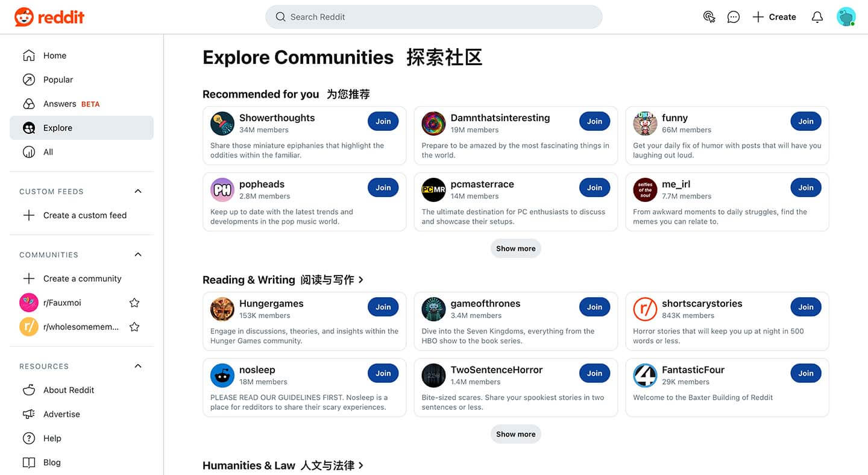
Task: Click the gameofthrones community icon
Action: tap(433, 309)
